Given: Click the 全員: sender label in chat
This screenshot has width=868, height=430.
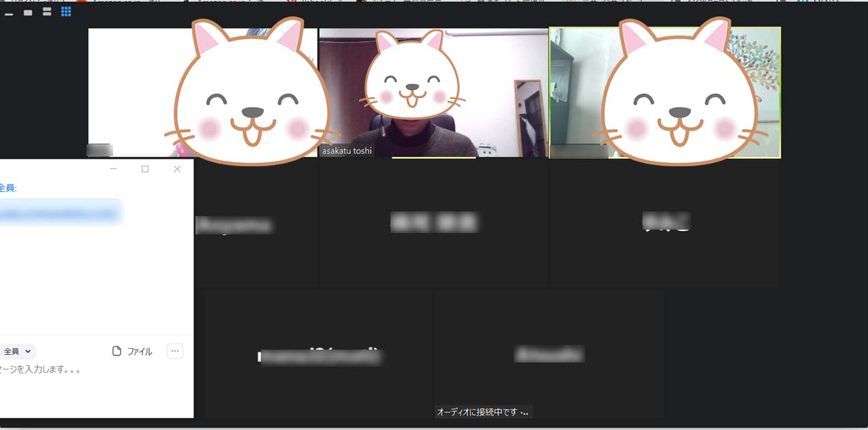Looking at the screenshot, I should click(x=8, y=188).
